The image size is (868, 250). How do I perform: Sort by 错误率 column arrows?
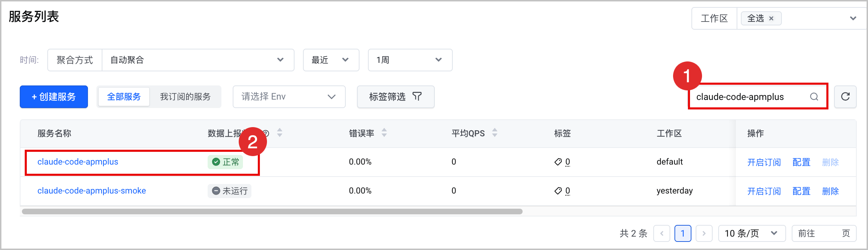[x=384, y=133]
